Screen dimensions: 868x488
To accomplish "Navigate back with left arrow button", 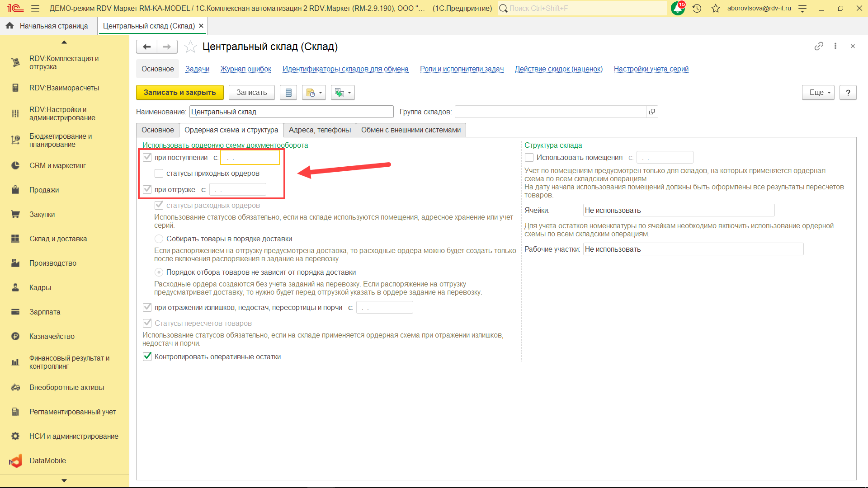I will (x=146, y=47).
